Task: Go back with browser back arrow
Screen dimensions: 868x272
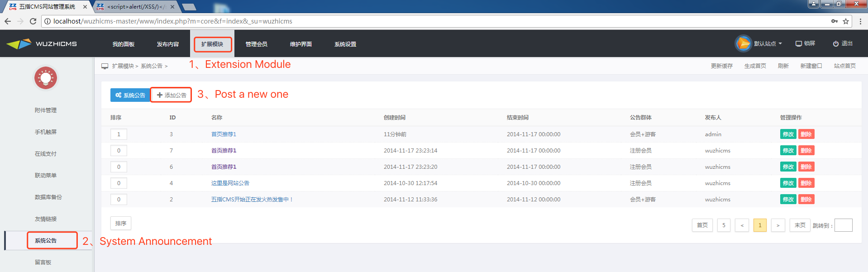Action: coord(8,21)
